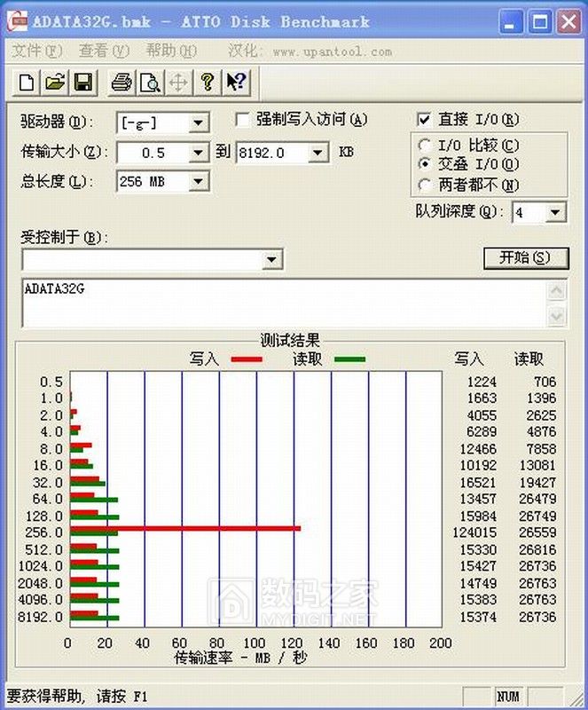The height and width of the screenshot is (710, 588).
Task: Click the ATTO application icon in title bar
Action: pyautogui.click(x=18, y=21)
